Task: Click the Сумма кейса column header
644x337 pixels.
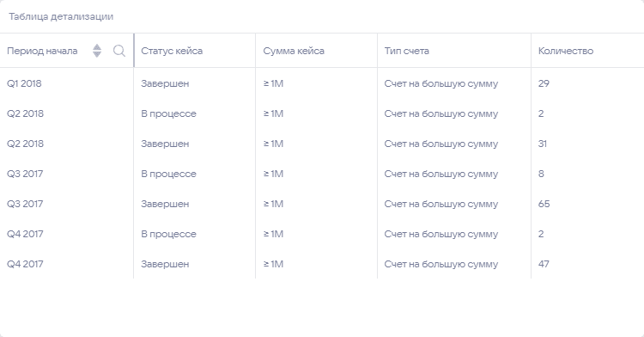Action: 294,51
